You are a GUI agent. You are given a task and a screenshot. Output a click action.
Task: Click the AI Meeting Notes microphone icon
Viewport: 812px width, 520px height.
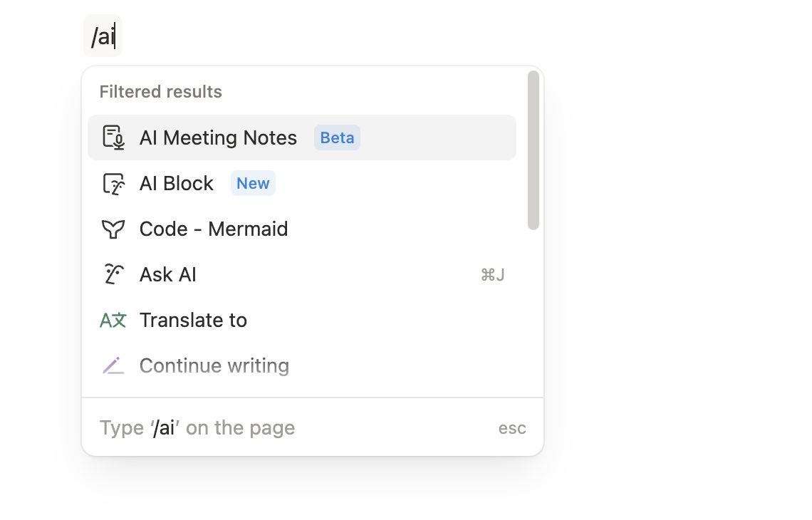pos(113,137)
